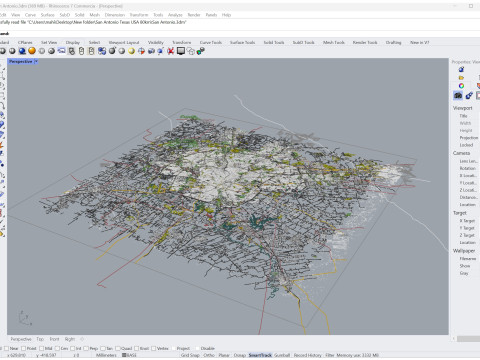
Task: Switch to the Right viewport tab
Action: click(70, 339)
